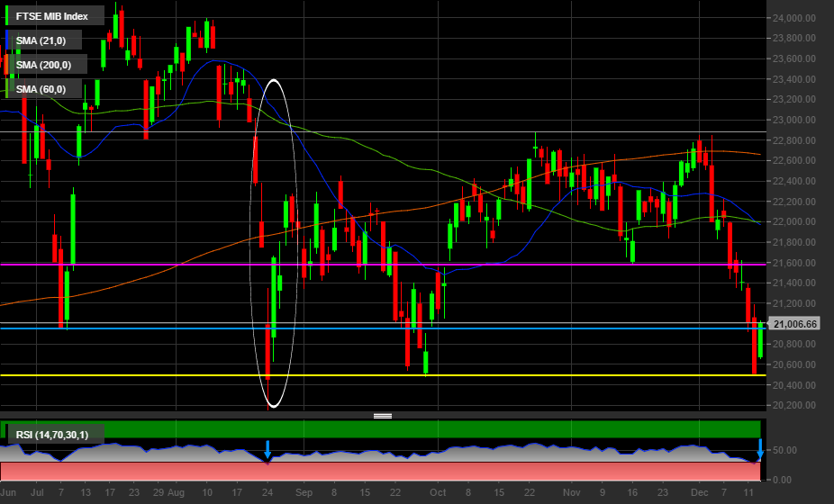Viewport: 834px width, 504px height.
Task: Select the magenta horizontal line
Action: (x=450, y=265)
